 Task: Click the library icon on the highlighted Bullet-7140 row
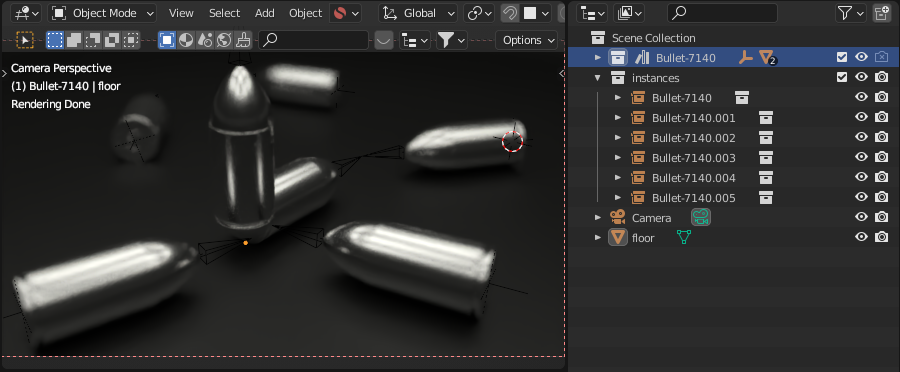point(642,57)
